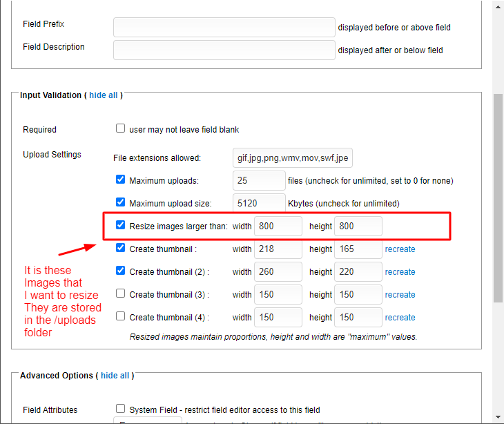Enable the Create thumbnail (4) checkbox
Image resolution: width=504 pixels, height=424 pixels.
click(121, 316)
